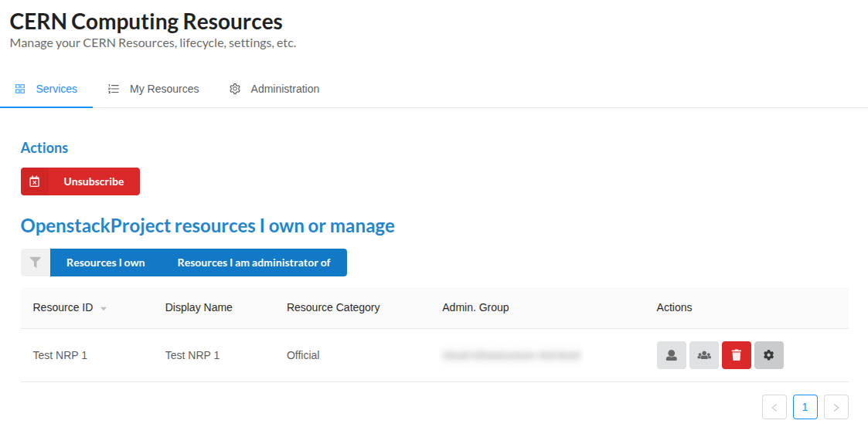Click the Official category cell
The image size is (868, 444).
[x=303, y=355]
